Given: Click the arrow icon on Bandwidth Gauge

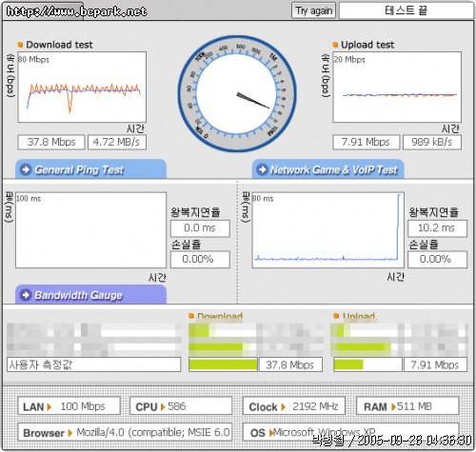Looking at the screenshot, I should [26, 295].
